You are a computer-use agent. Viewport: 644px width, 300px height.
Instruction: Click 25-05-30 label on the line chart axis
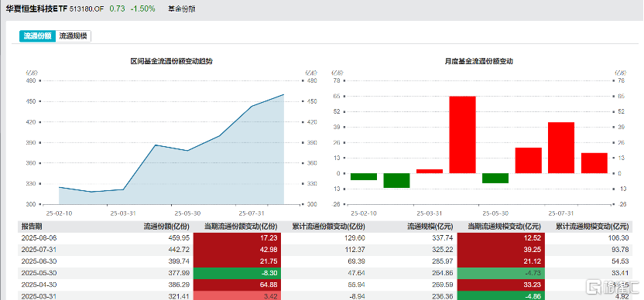[187, 213]
